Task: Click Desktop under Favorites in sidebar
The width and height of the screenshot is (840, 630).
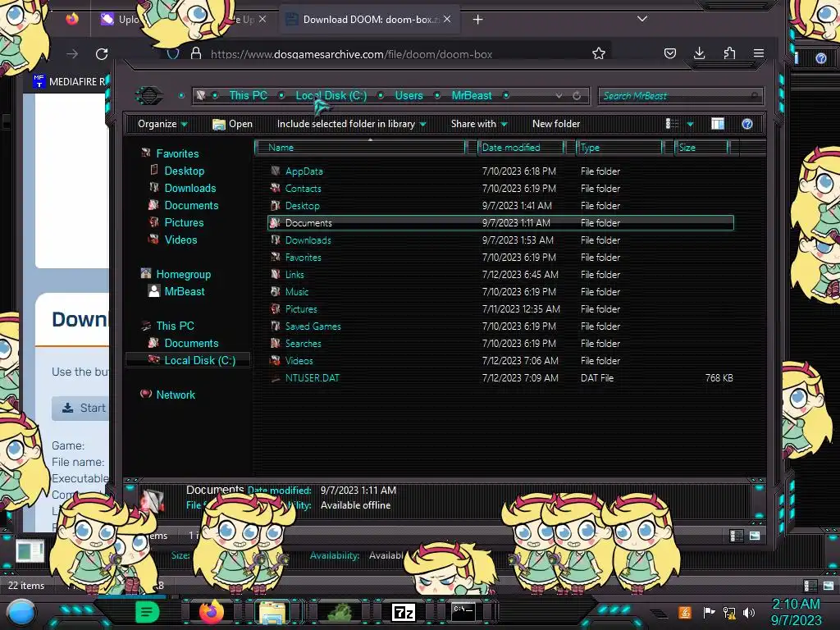Action: tap(184, 171)
